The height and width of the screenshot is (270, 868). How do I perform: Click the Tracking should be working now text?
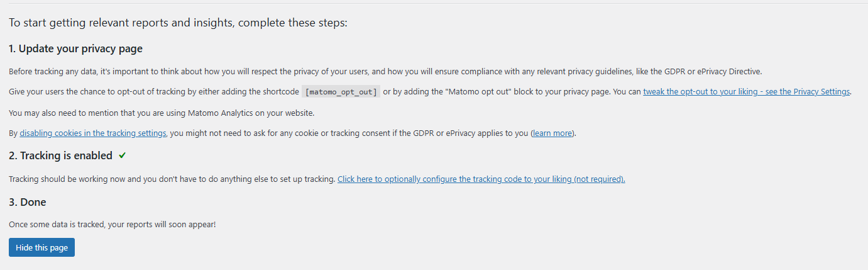[x=172, y=179]
